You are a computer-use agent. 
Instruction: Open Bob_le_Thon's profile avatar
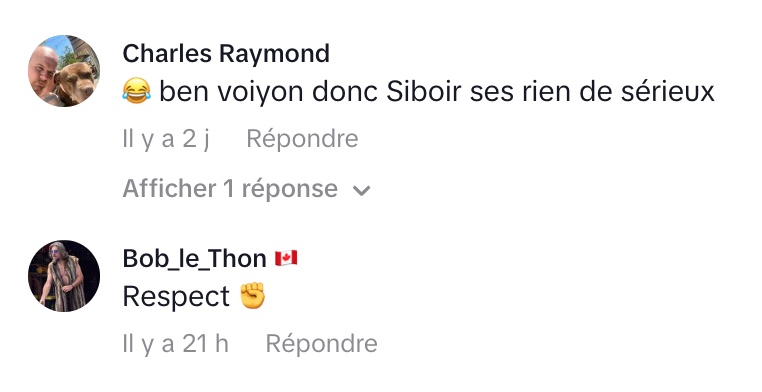(x=64, y=276)
